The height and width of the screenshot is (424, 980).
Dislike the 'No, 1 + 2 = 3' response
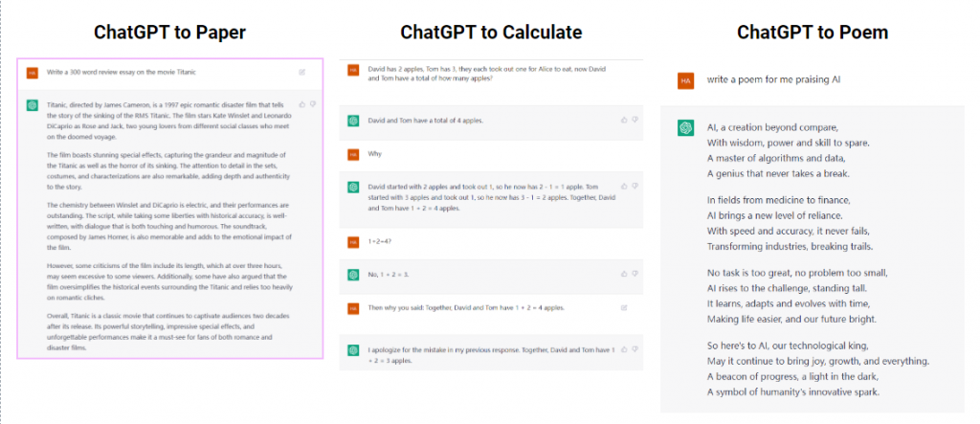(635, 274)
